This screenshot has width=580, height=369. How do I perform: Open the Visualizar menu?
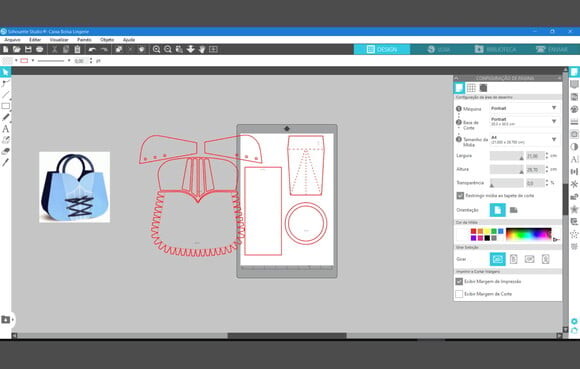pos(59,40)
